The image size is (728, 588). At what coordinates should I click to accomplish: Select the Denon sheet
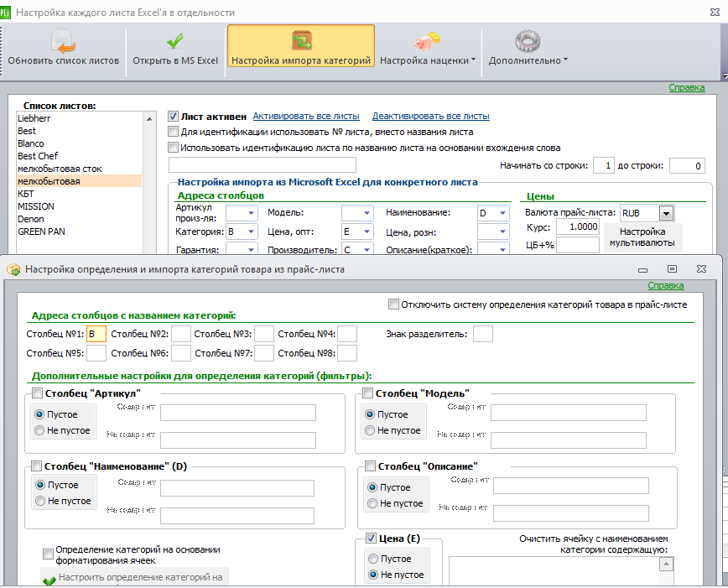tap(79, 219)
